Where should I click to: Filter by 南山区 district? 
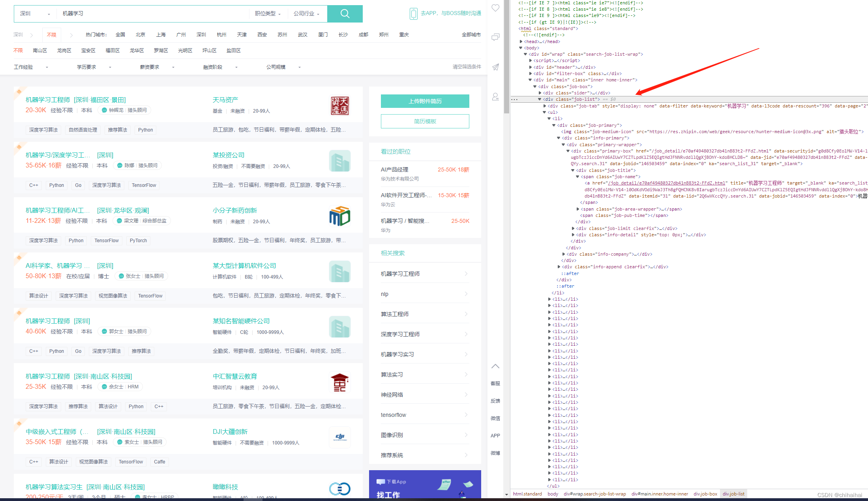pyautogui.click(x=40, y=51)
